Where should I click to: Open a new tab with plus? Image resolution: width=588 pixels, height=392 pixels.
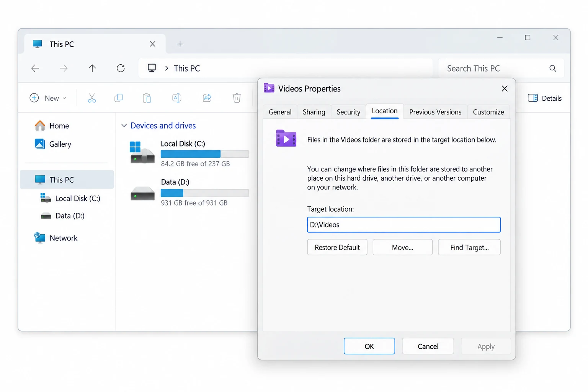[180, 44]
